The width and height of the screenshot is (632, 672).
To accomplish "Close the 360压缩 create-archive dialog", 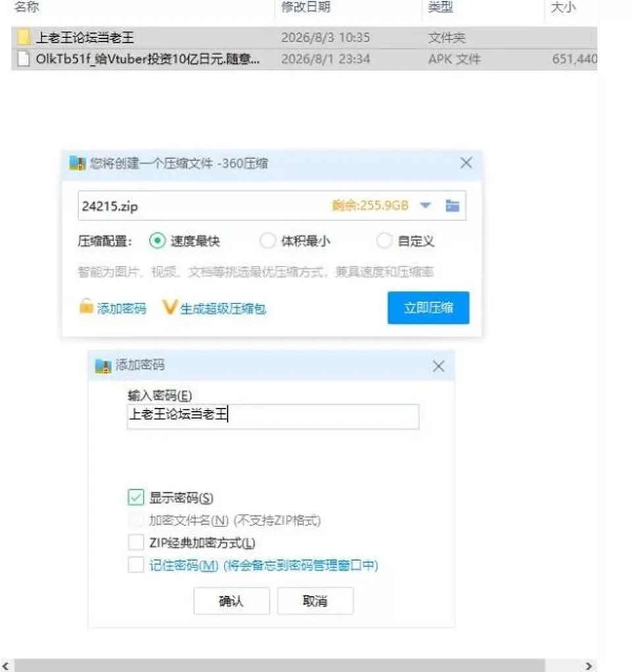I will [x=466, y=163].
